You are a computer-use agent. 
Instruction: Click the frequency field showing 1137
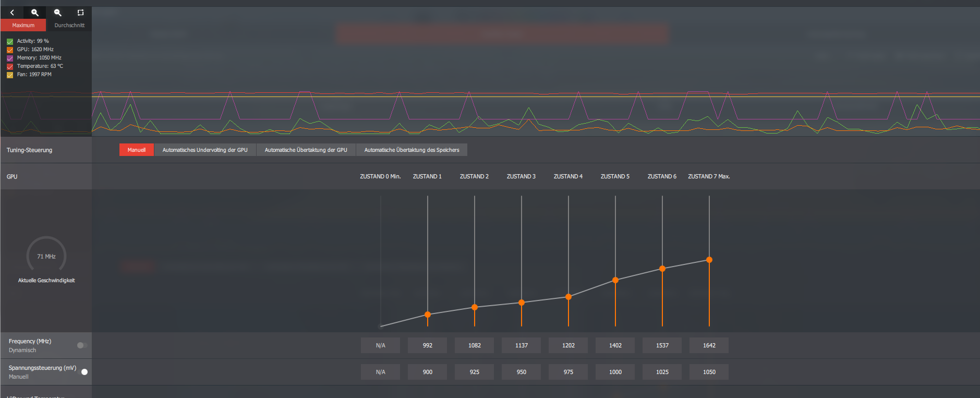(x=522, y=345)
